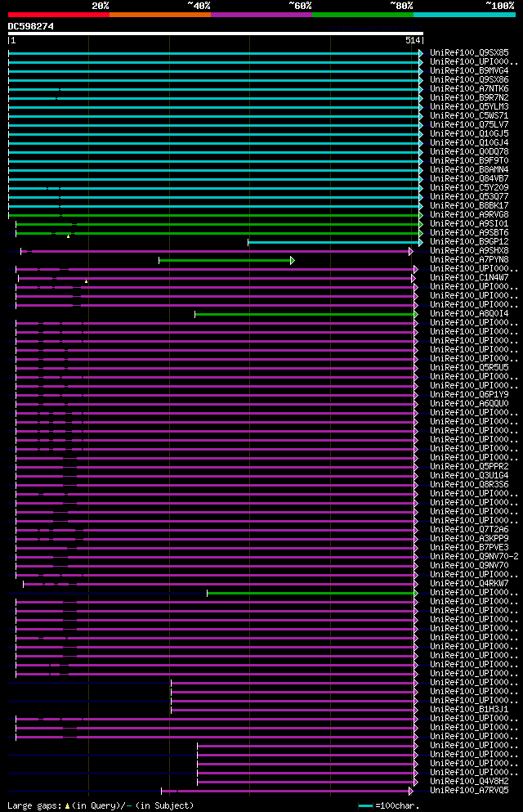Select the UniRef100_Q3U1G4 label
The image size is (523, 812).
point(469,475)
